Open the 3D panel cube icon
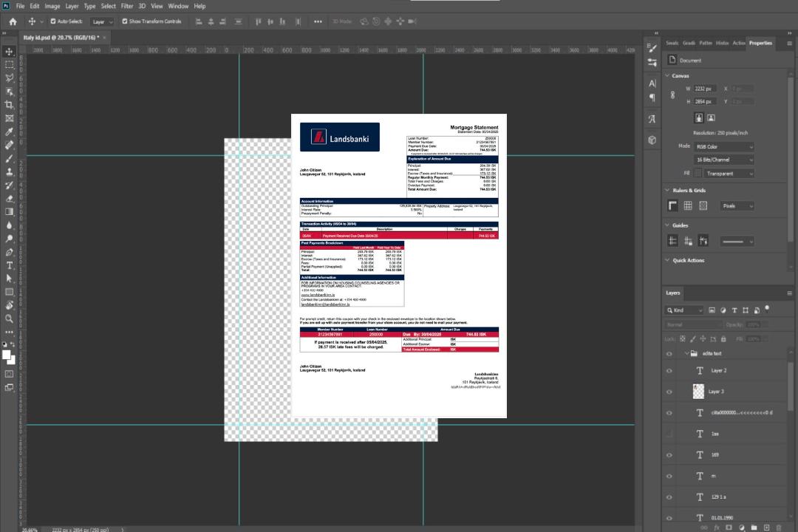The height and width of the screenshot is (532, 798). [652, 140]
